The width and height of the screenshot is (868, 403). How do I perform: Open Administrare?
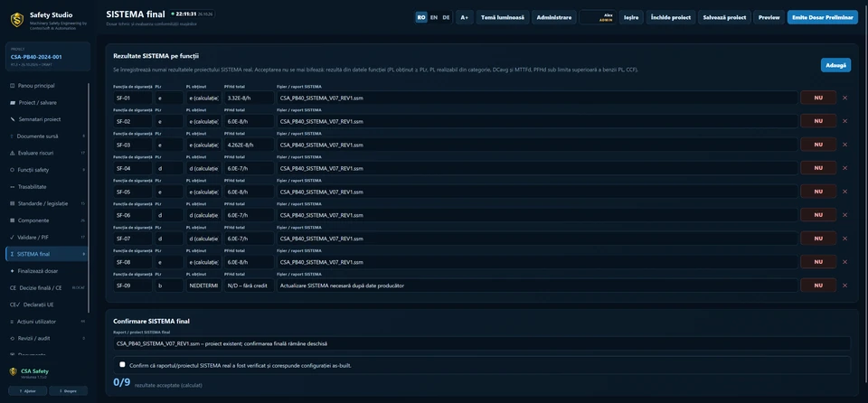click(554, 18)
